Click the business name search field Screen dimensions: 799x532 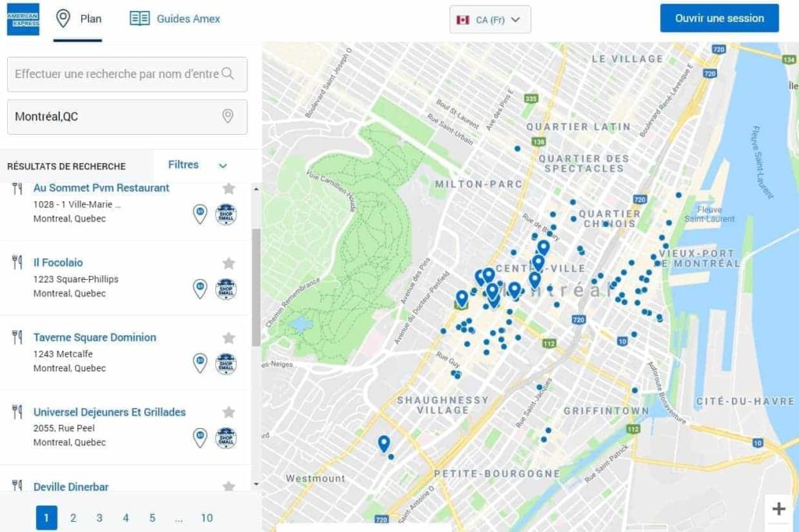117,74
